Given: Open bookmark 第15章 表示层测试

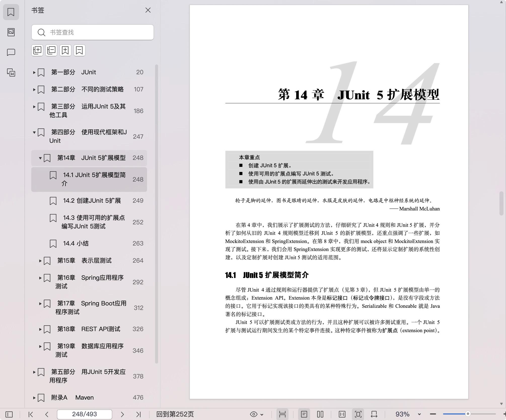Looking at the screenshot, I should (x=89, y=261).
